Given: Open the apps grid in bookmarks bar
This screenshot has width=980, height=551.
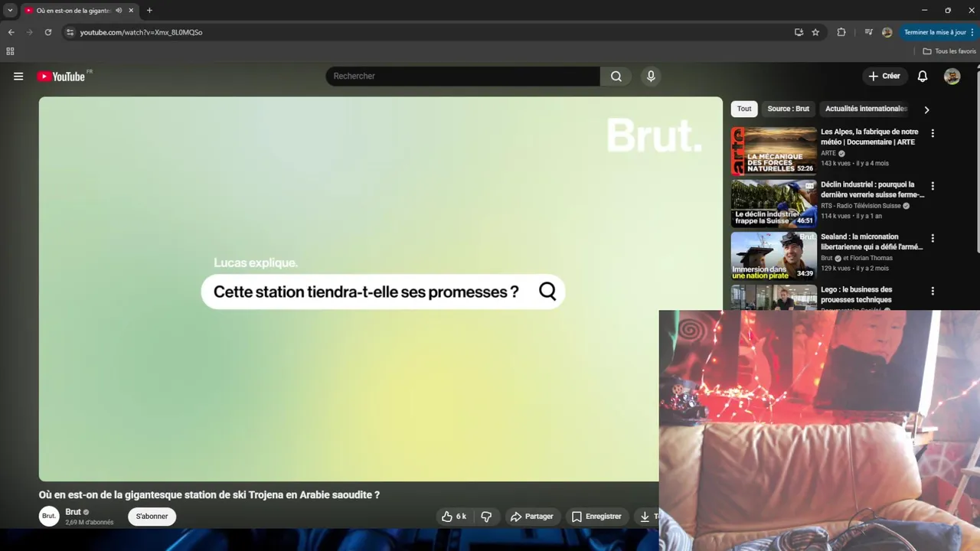Looking at the screenshot, I should [10, 51].
